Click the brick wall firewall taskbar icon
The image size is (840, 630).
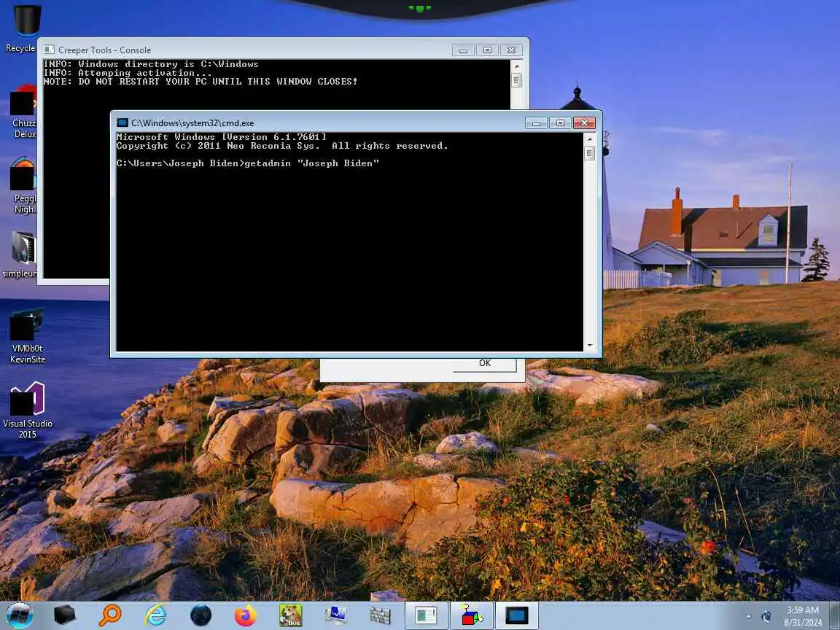tap(381, 615)
